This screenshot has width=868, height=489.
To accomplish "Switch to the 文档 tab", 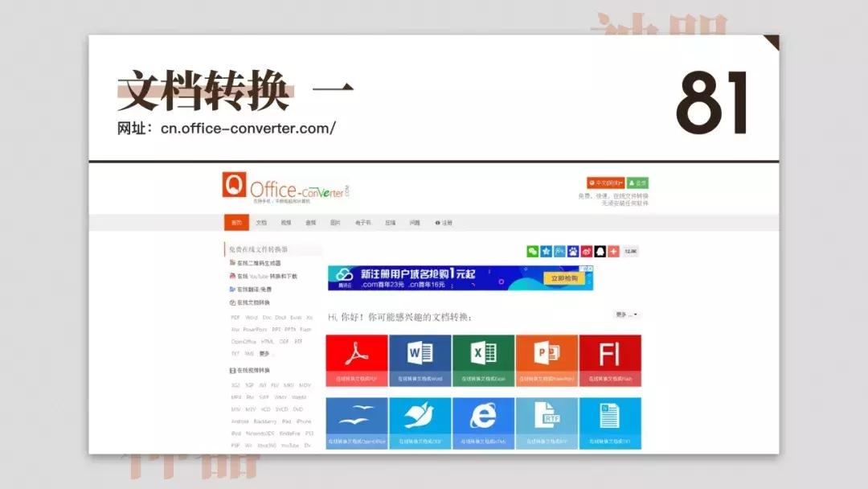I will (261, 222).
